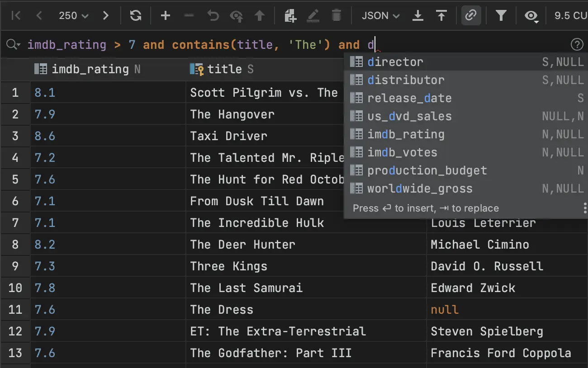The height and width of the screenshot is (368, 588).
Task: Select director cell Steven Spielberg
Action: (x=507, y=331)
